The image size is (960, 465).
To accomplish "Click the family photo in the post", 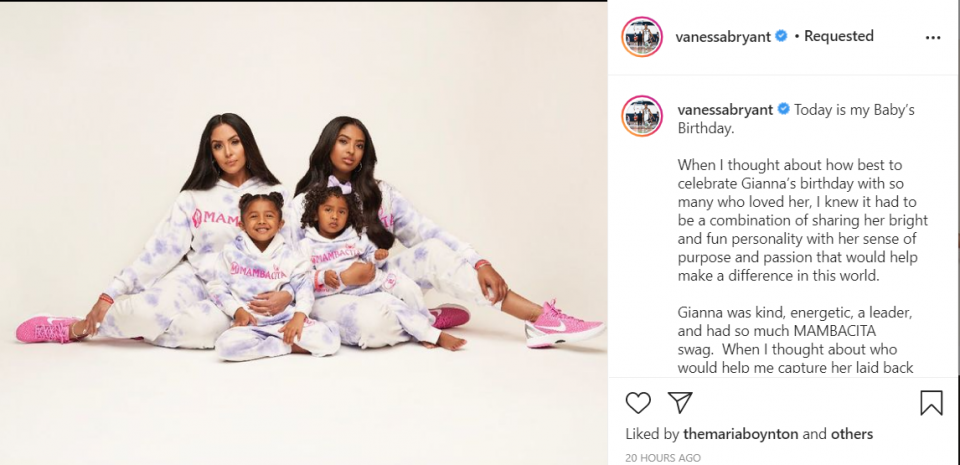I will tap(304, 232).
